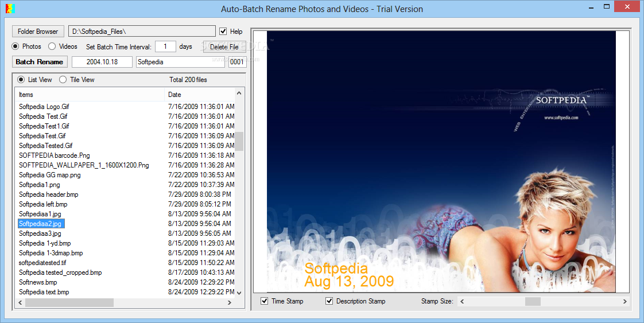Click the batch time interval days field
Image resolution: width=644 pixels, height=323 pixels.
[x=165, y=46]
